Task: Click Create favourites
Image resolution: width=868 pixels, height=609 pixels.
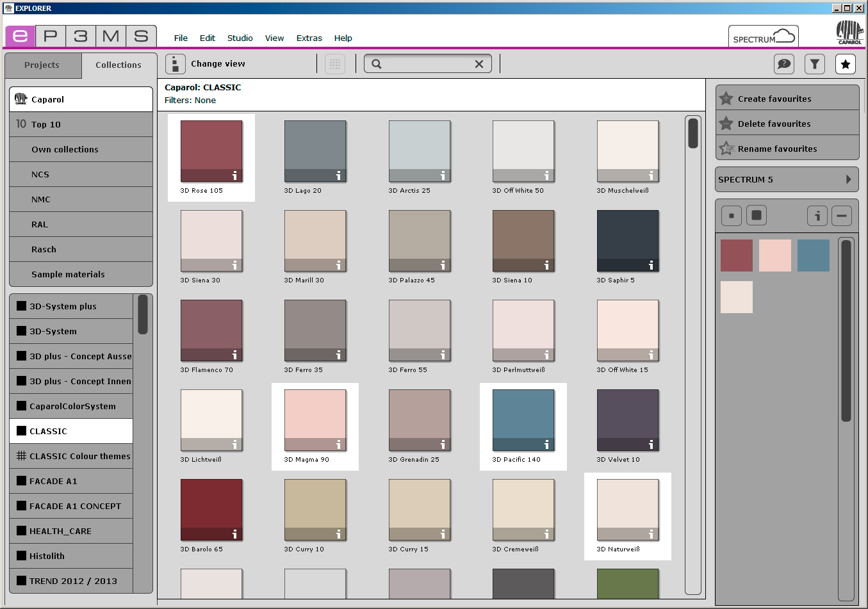Action: click(787, 99)
